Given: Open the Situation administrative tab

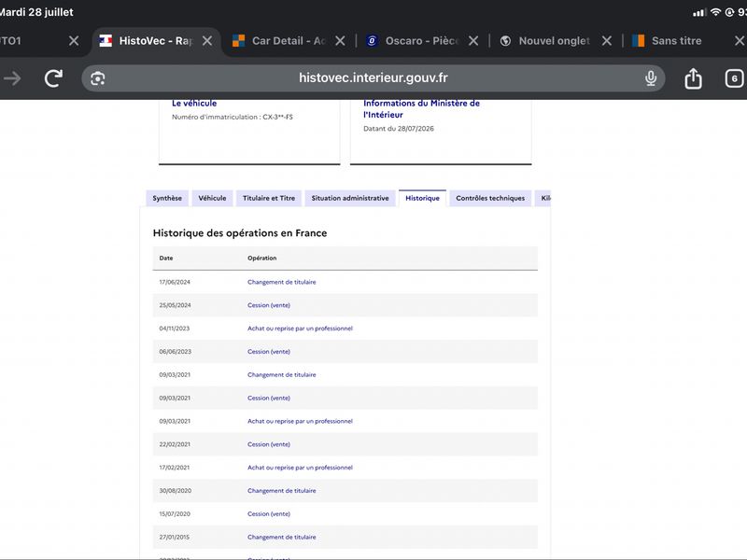Looking at the screenshot, I should 350,198.
